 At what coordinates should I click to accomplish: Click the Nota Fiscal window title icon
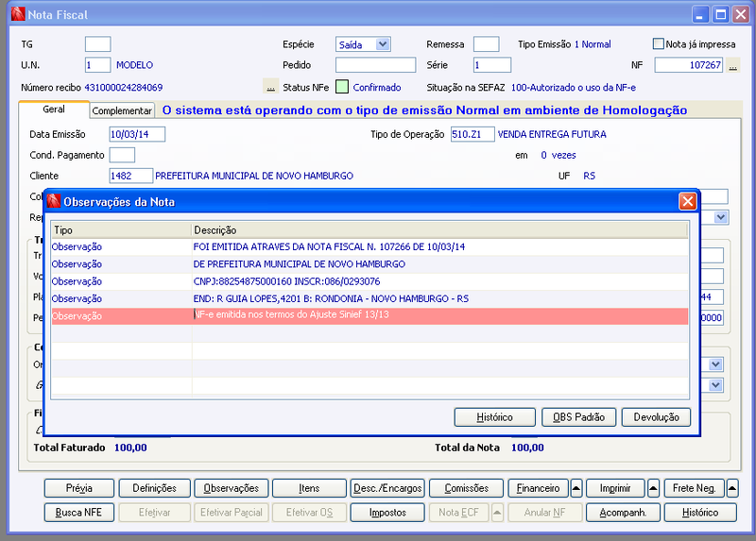coord(18,14)
